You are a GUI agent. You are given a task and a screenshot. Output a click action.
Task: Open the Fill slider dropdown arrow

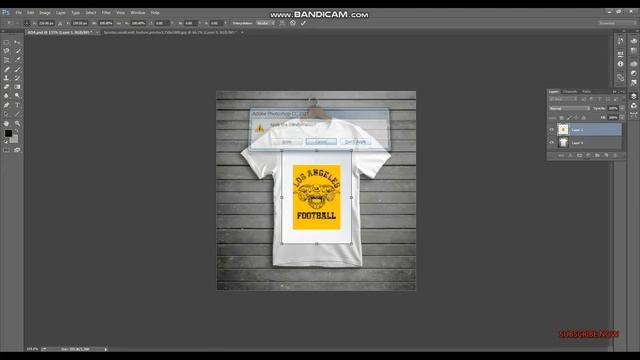pos(622,118)
